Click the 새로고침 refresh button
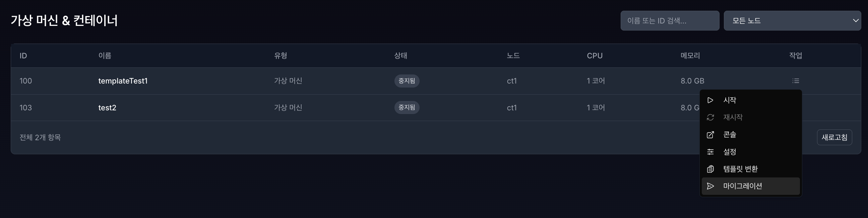 834,137
